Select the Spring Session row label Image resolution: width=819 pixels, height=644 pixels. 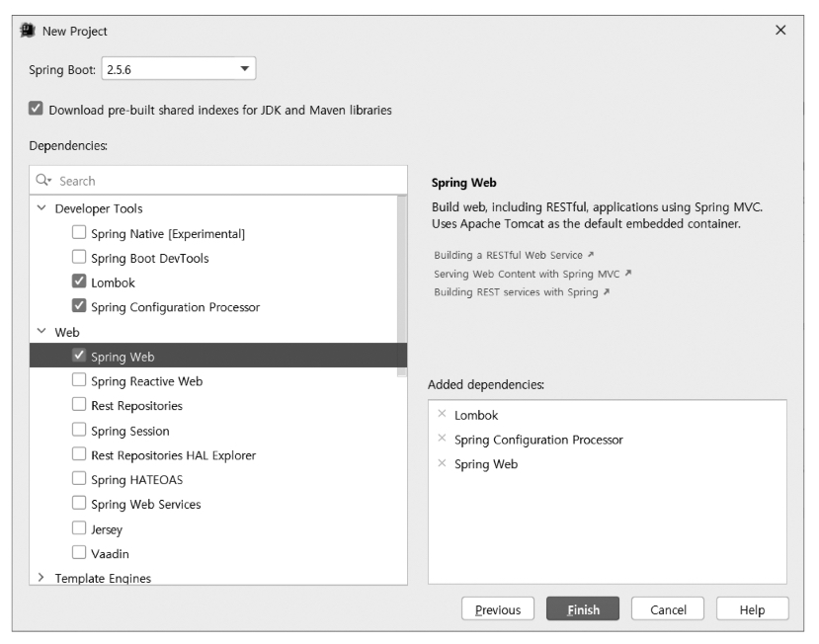click(x=130, y=431)
